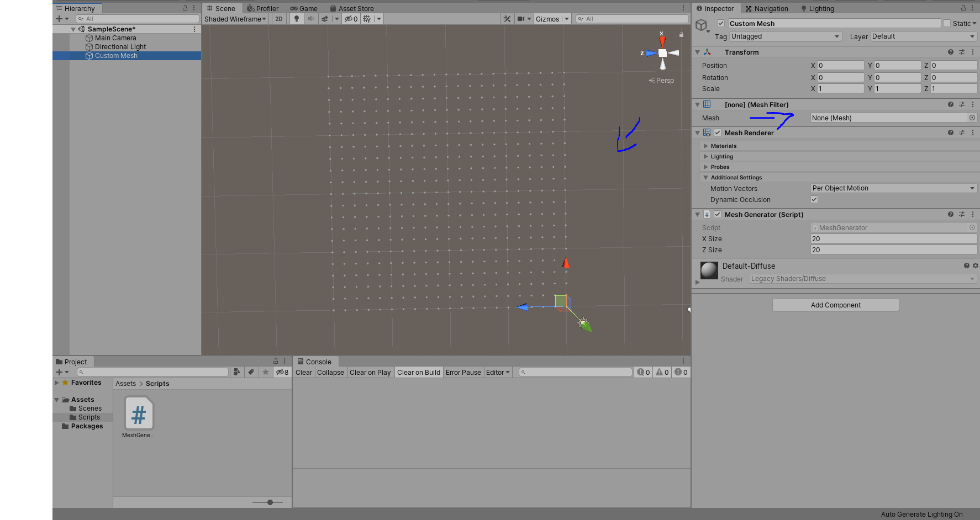Open Mesh Filter presets icon

coord(962,104)
